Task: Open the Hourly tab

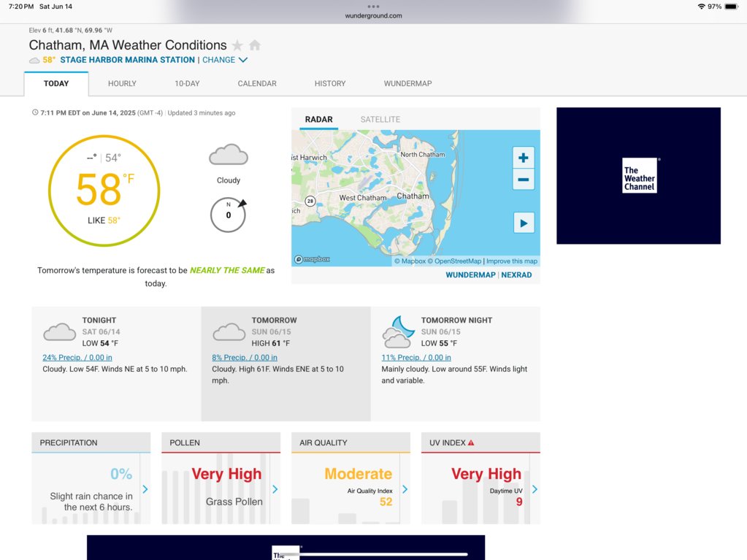Action: coord(122,84)
